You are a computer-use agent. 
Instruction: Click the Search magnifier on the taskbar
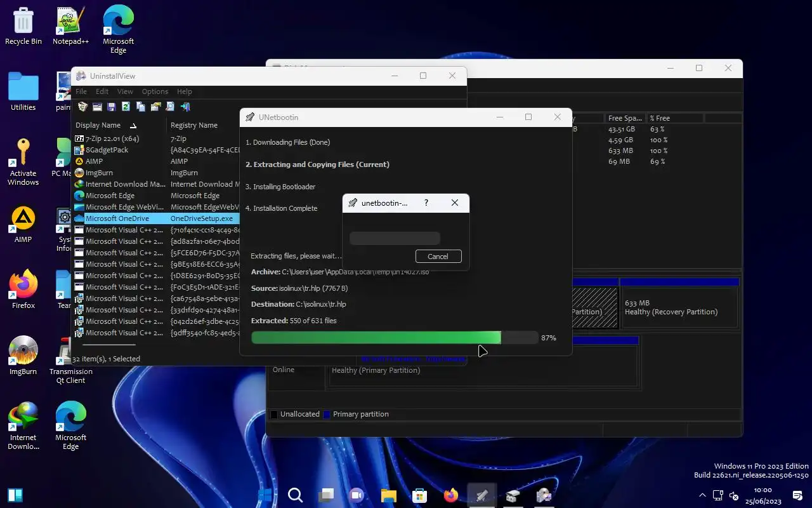[x=295, y=495]
